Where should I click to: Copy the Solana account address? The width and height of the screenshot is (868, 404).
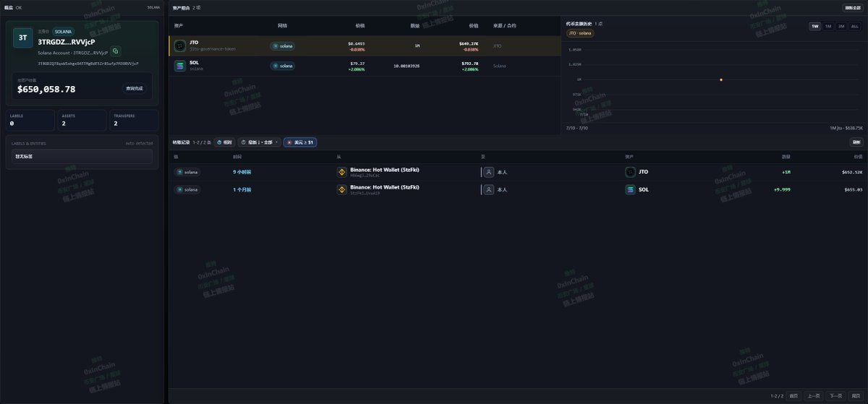tap(116, 51)
